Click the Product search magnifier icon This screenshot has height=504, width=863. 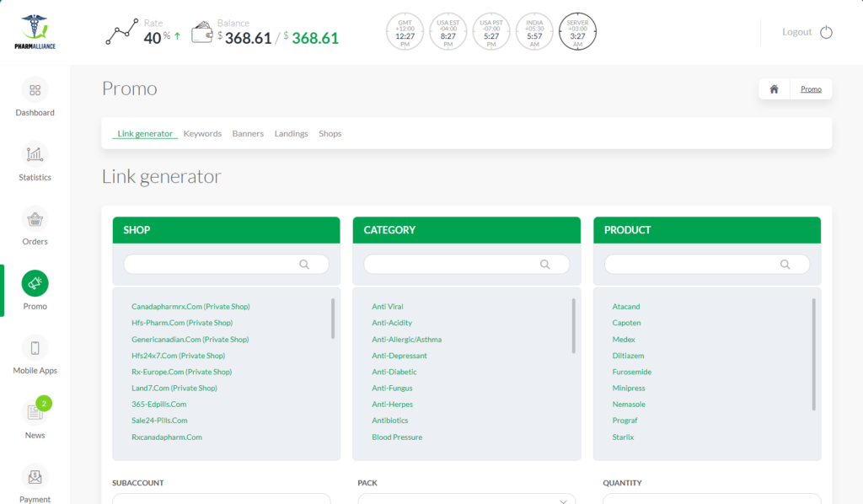[x=785, y=264]
